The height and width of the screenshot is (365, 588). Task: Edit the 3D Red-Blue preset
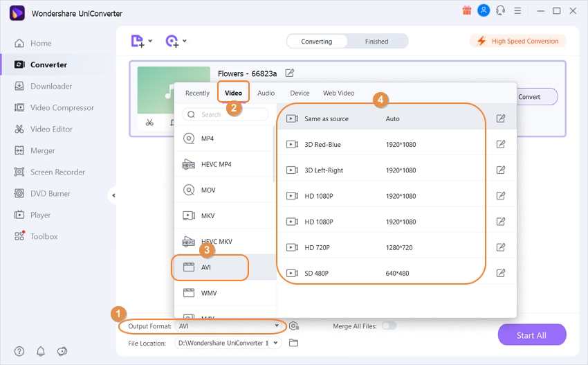(500, 144)
